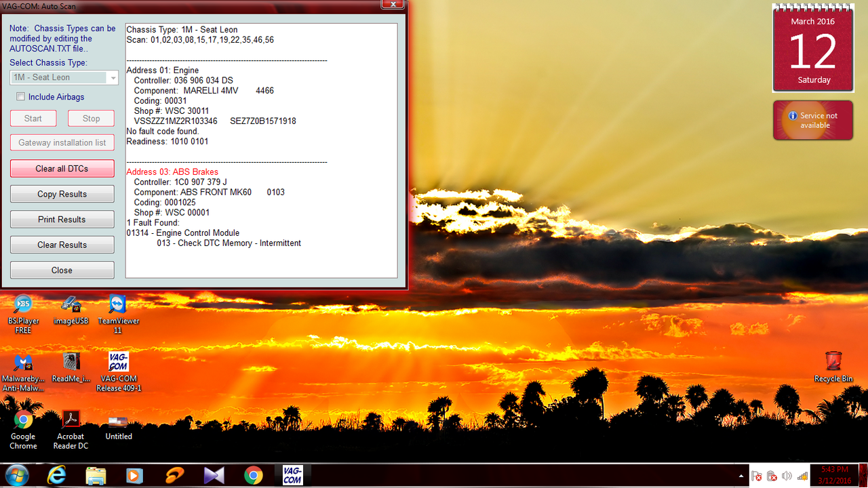This screenshot has height=488, width=868.
Task: Open Chrome from the taskbar
Action: (254, 475)
